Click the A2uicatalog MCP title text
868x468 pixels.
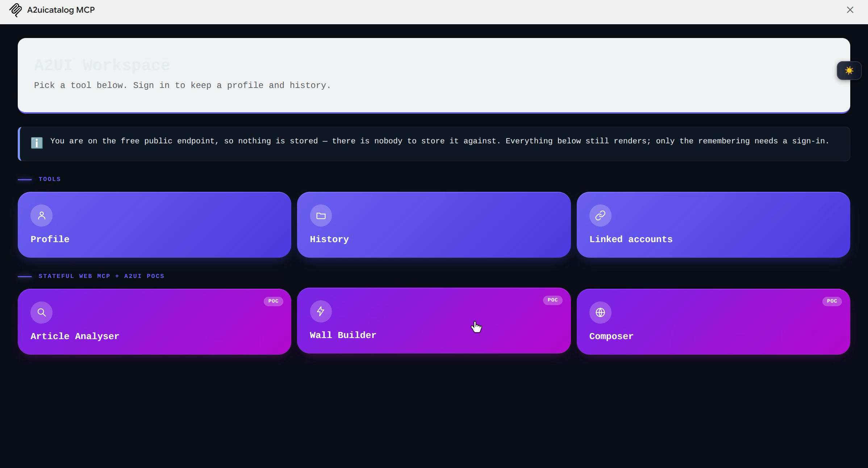click(61, 10)
